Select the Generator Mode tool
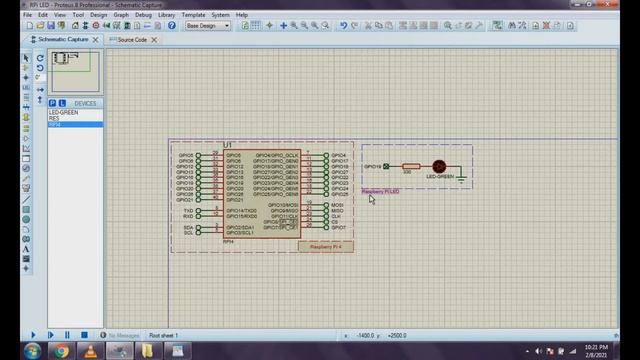Image resolution: width=640 pixels, height=360 pixels. pyautogui.click(x=26, y=168)
